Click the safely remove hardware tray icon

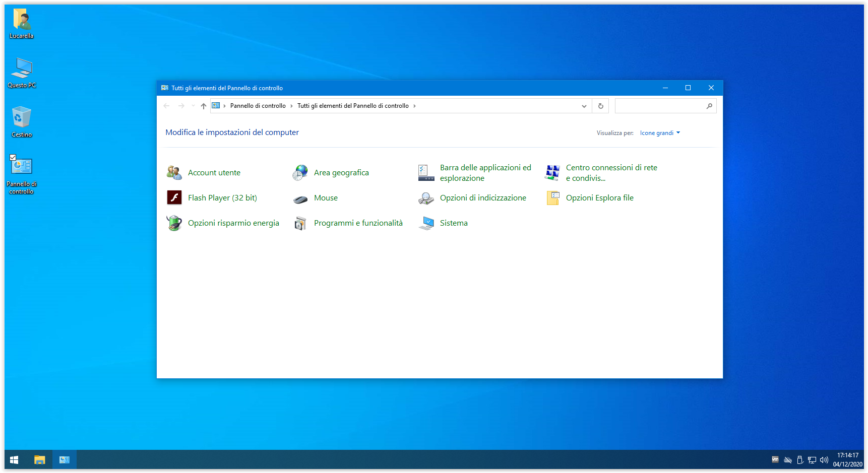point(800,460)
